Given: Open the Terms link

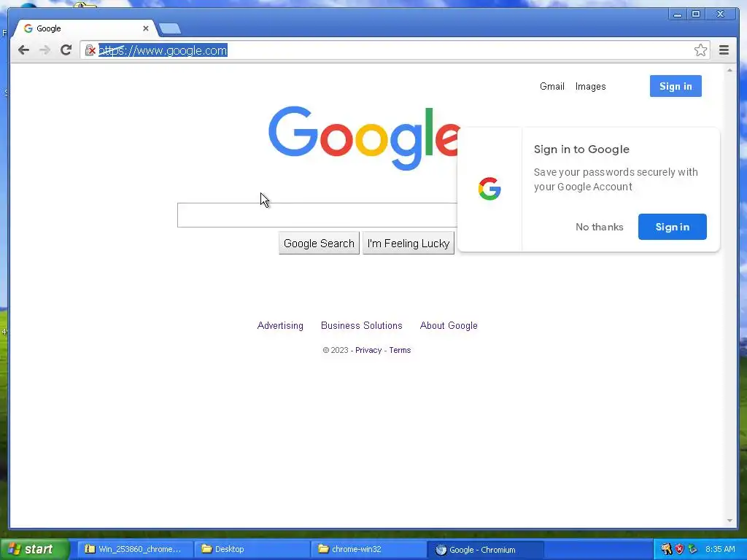Looking at the screenshot, I should point(400,350).
